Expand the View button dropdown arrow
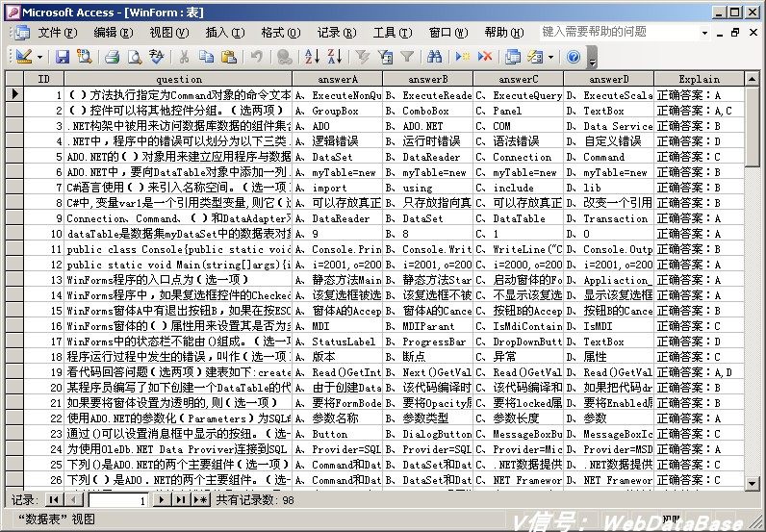 pyautogui.click(x=39, y=57)
